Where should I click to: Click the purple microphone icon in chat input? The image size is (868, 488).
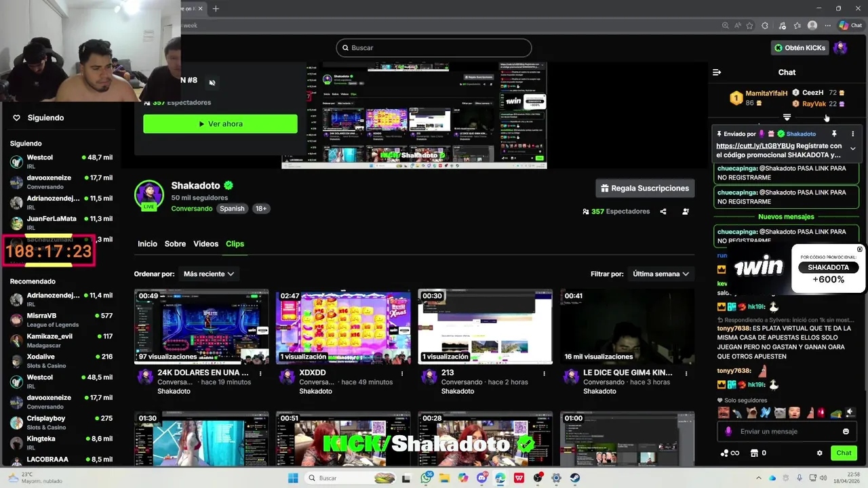[x=728, y=432]
